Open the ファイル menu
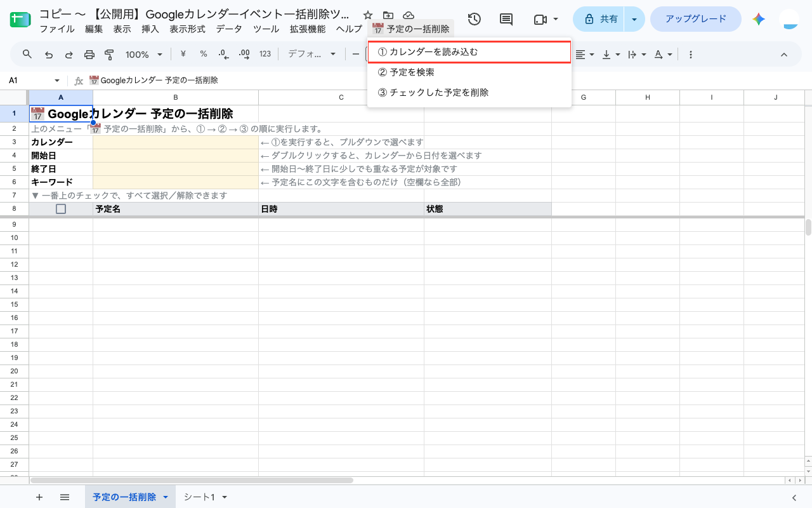The width and height of the screenshot is (812, 508). (57, 29)
